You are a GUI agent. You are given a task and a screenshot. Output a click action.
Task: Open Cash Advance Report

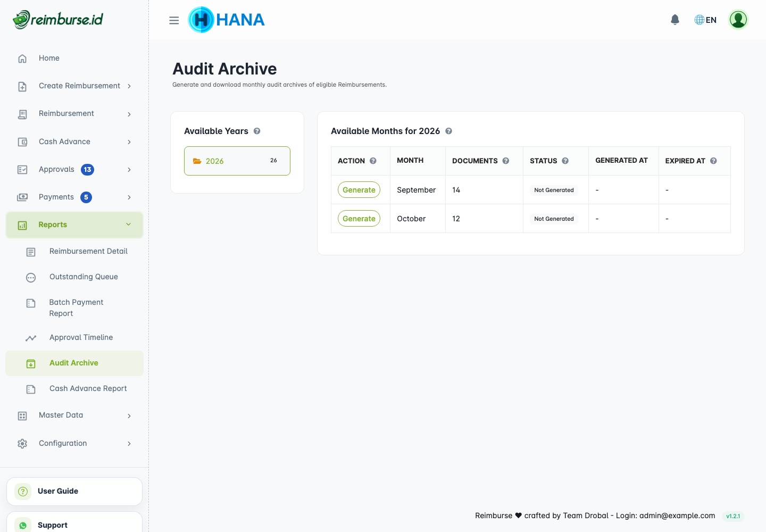[74, 389]
